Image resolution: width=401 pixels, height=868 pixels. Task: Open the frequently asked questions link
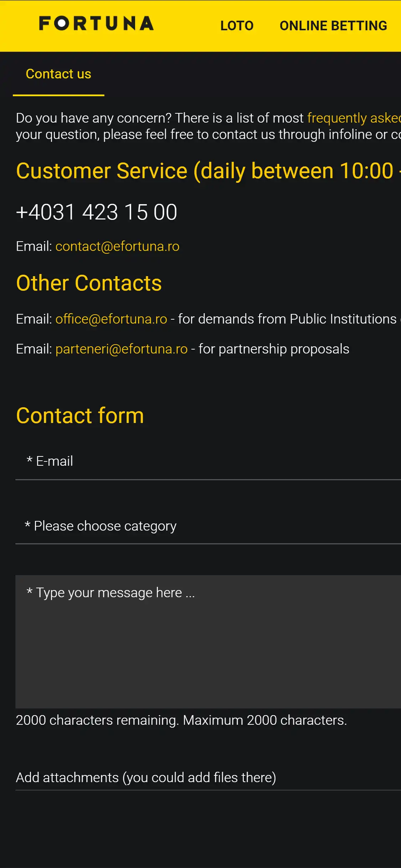pos(354,118)
